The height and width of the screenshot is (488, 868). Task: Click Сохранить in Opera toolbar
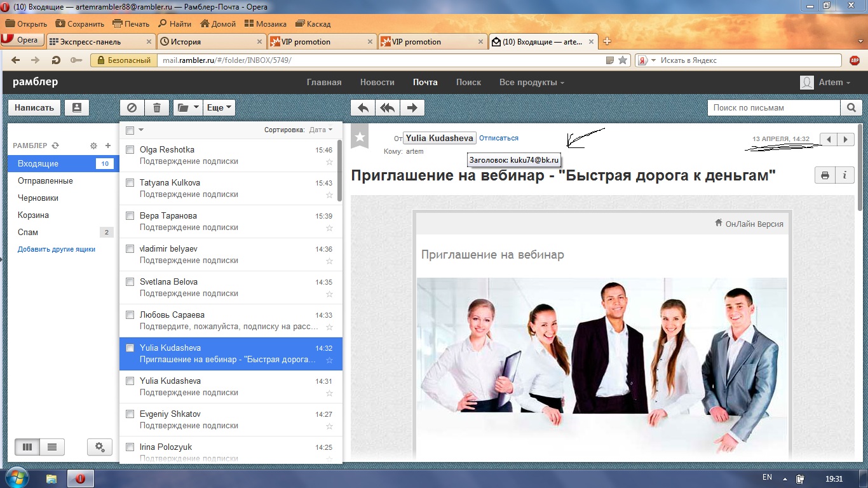click(79, 24)
